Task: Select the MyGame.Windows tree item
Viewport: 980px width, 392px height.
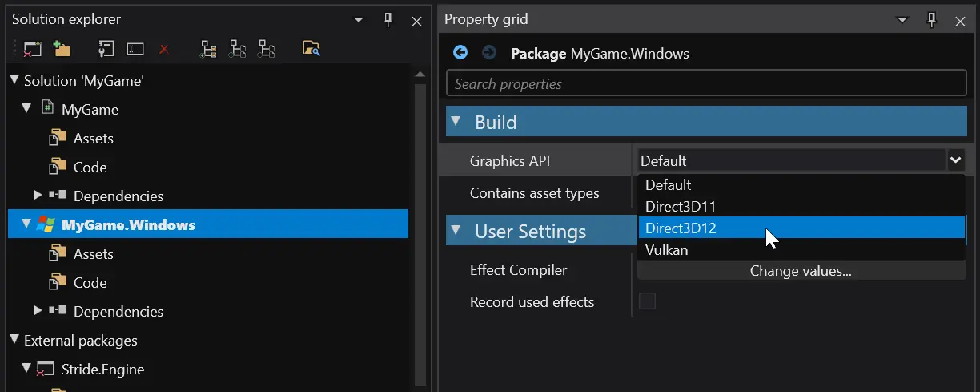Action: [x=208, y=224]
